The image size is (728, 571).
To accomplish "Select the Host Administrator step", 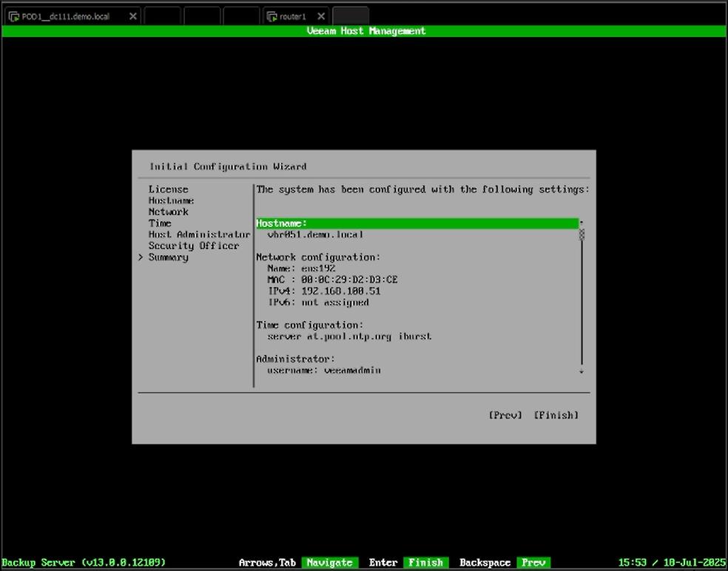I will [x=199, y=234].
